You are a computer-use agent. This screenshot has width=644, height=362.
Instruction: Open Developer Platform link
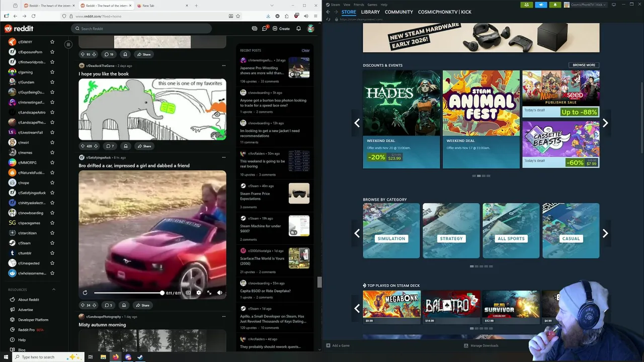(x=33, y=320)
